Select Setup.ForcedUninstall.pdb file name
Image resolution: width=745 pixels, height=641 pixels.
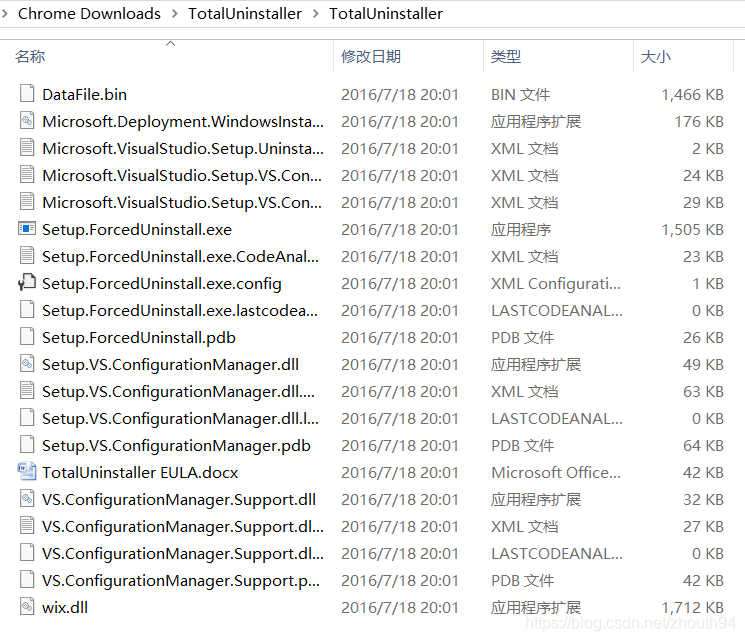139,338
